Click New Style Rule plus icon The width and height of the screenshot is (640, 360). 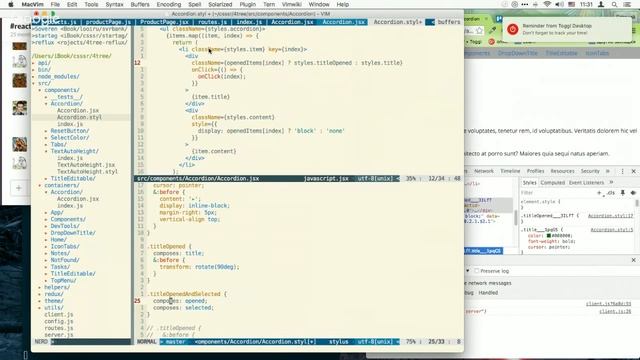pyautogui.click(x=599, y=193)
